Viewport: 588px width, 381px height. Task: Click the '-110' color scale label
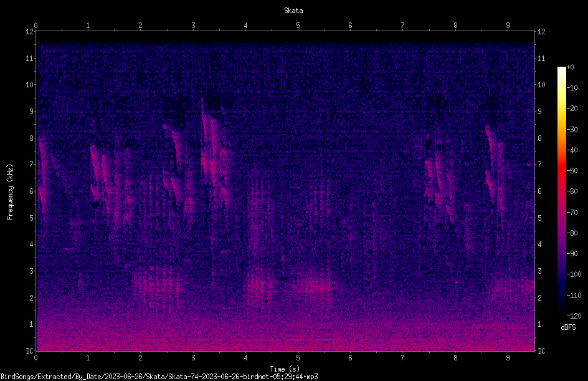click(x=574, y=296)
